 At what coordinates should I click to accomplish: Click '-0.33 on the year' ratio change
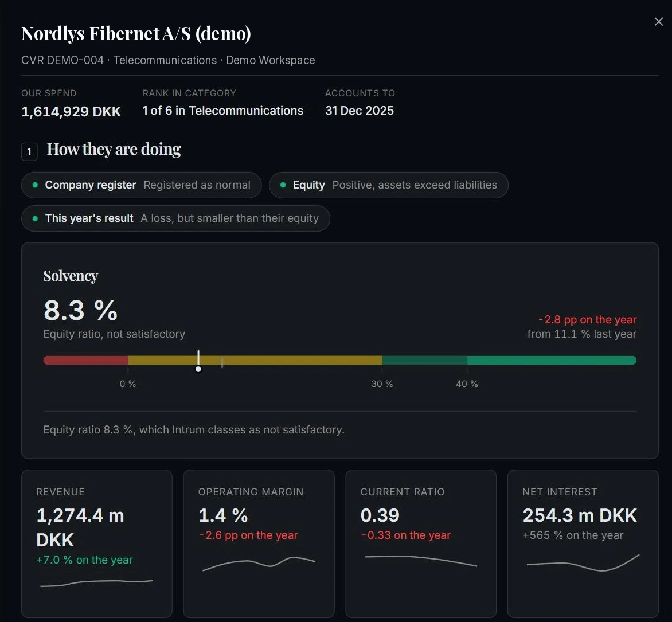(405, 535)
